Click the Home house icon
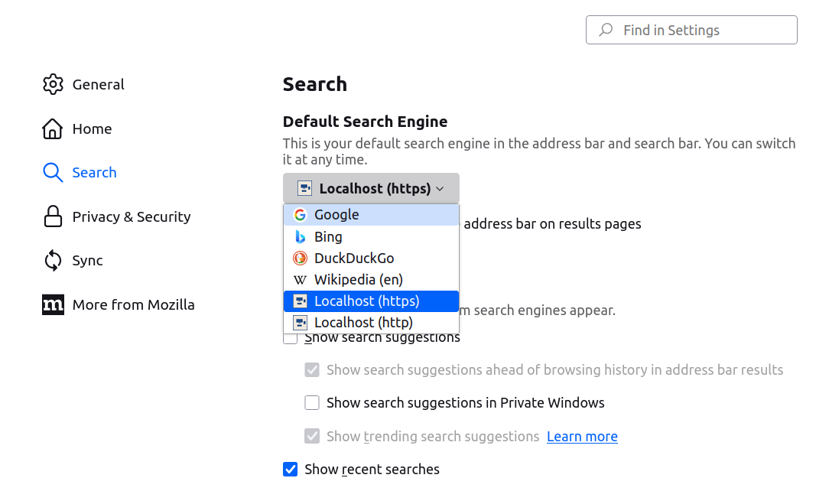Screen dimensions: 816x504 pos(53,128)
